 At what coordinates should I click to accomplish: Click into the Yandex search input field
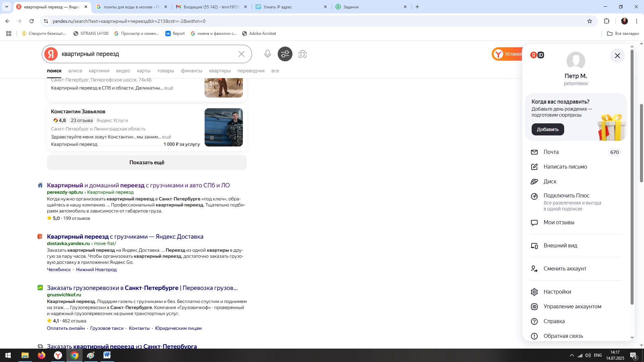148,54
